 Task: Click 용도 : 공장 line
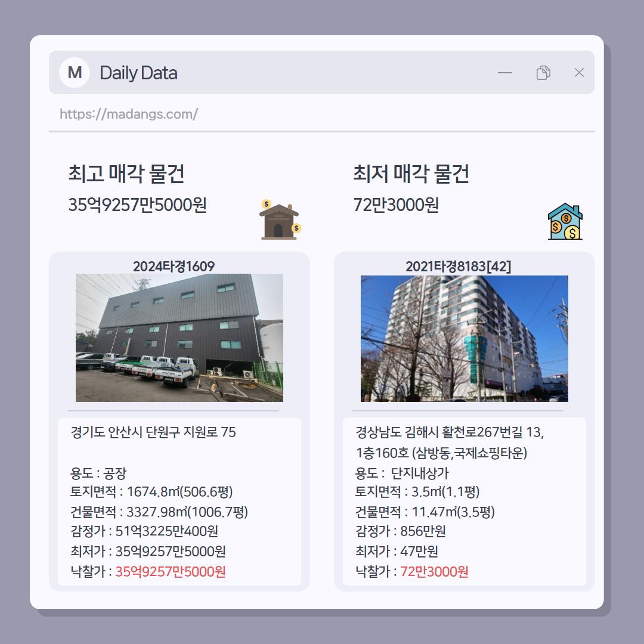click(98, 473)
